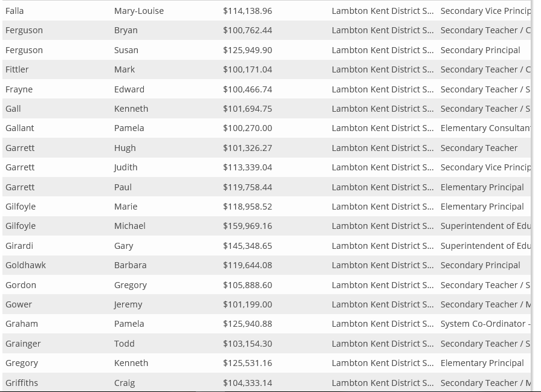Select Judith Garrett's salary $113,339.04

point(247,167)
